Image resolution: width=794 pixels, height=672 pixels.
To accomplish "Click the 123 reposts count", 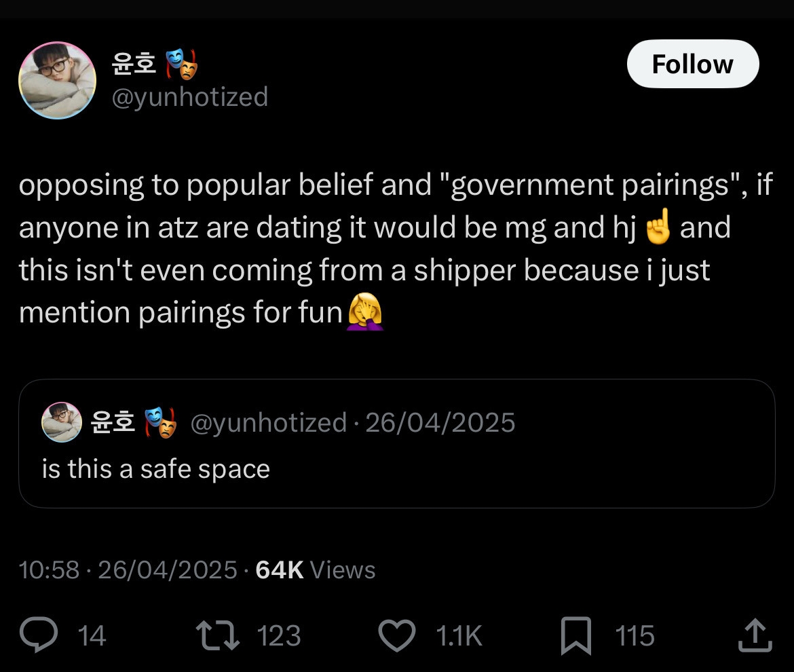I will tap(279, 636).
